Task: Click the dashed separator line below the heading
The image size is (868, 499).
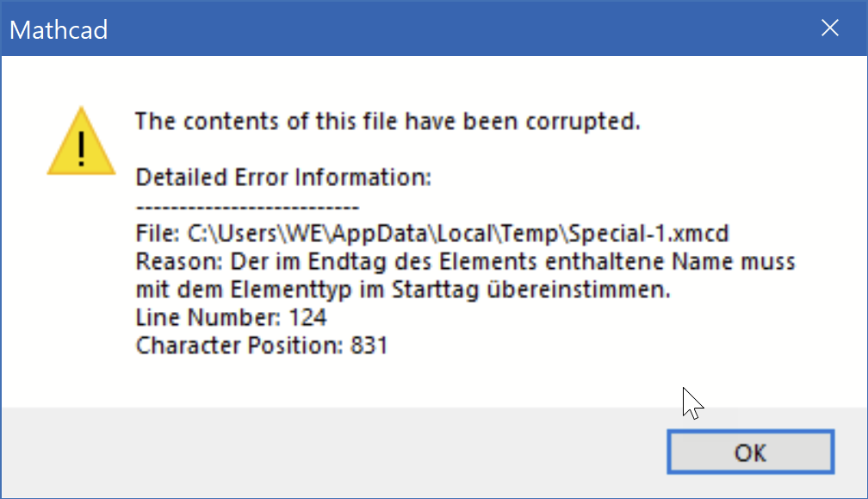Action: [246, 206]
